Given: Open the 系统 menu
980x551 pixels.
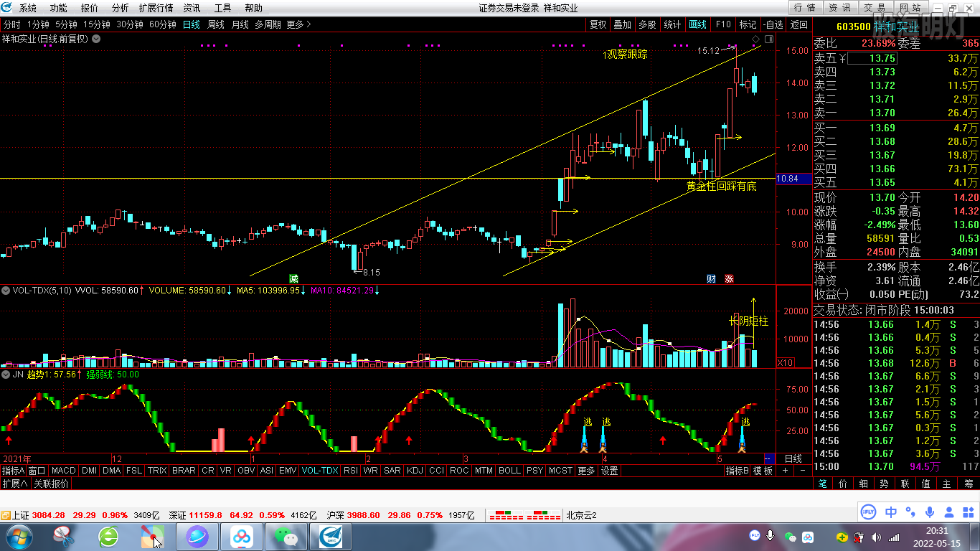Looking at the screenshot, I should (28, 8).
